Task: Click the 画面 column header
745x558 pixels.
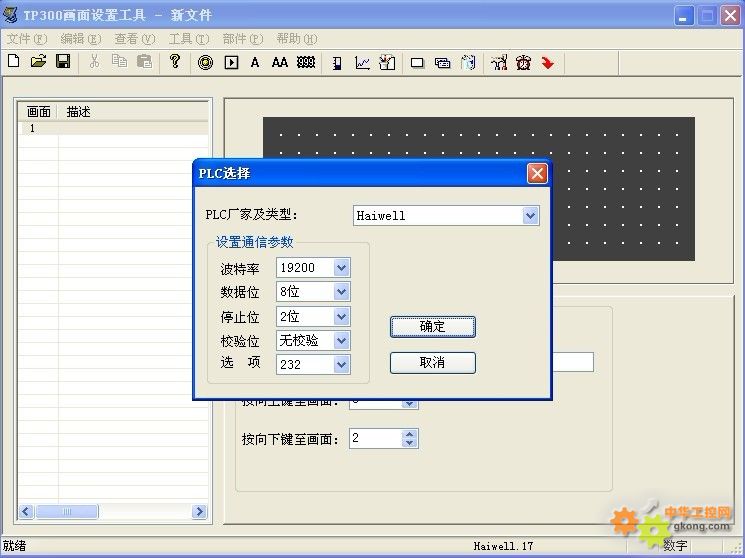Action: click(38, 112)
